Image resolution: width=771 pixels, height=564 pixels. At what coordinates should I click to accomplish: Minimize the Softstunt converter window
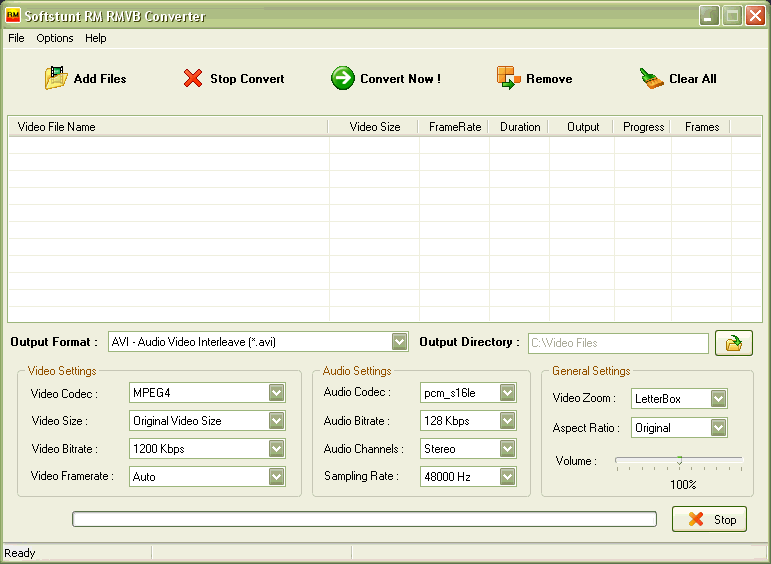click(x=709, y=16)
